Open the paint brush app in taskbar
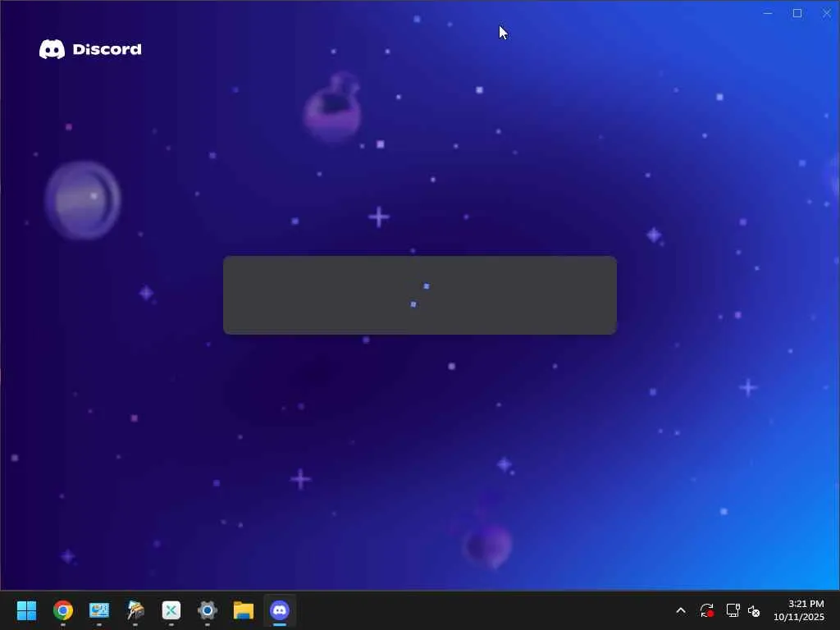840x630 pixels. point(135,610)
